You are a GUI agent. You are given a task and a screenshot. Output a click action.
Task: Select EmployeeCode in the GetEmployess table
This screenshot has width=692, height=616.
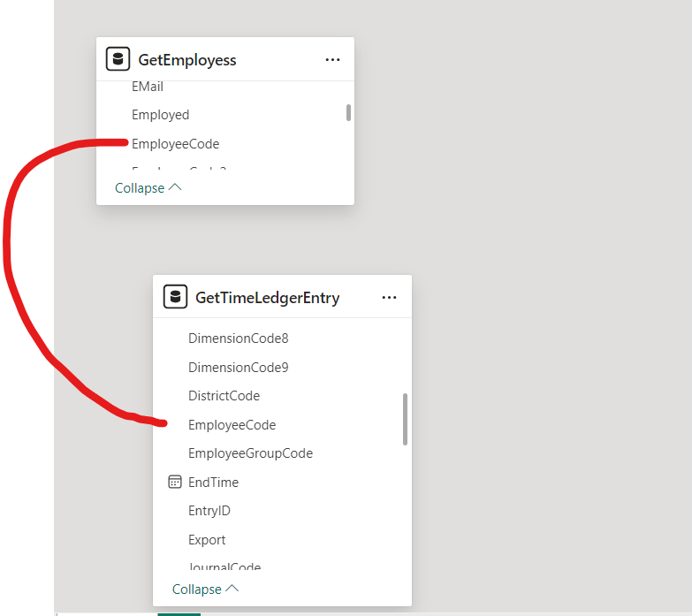coord(175,144)
